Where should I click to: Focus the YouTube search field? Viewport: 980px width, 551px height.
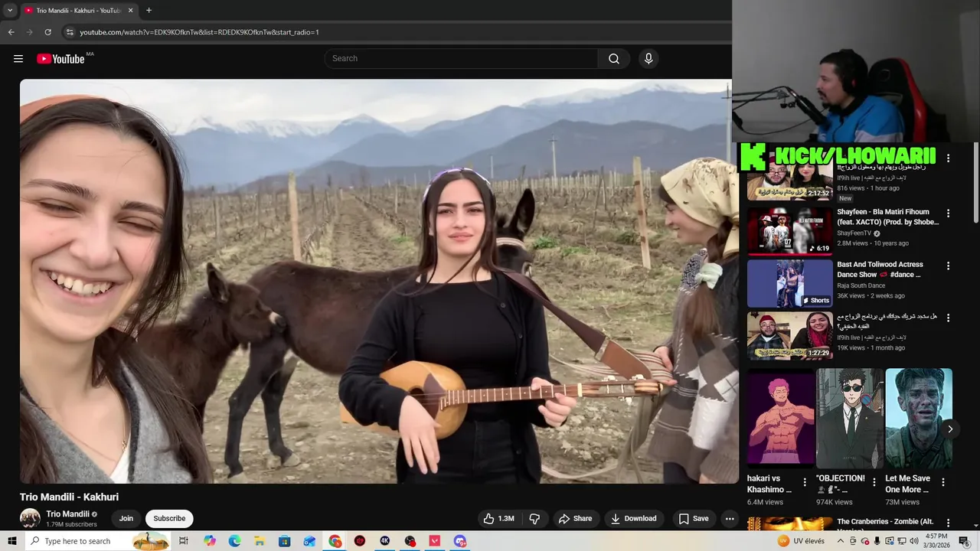coord(461,59)
